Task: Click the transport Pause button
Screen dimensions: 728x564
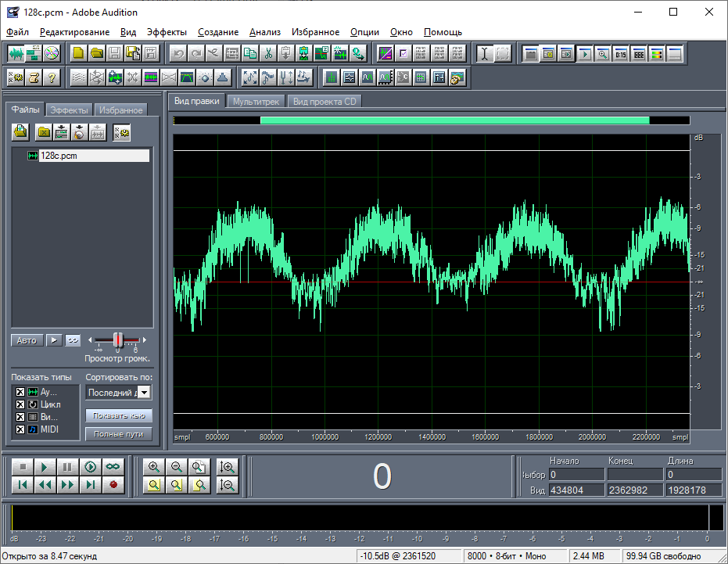Action: click(x=67, y=467)
